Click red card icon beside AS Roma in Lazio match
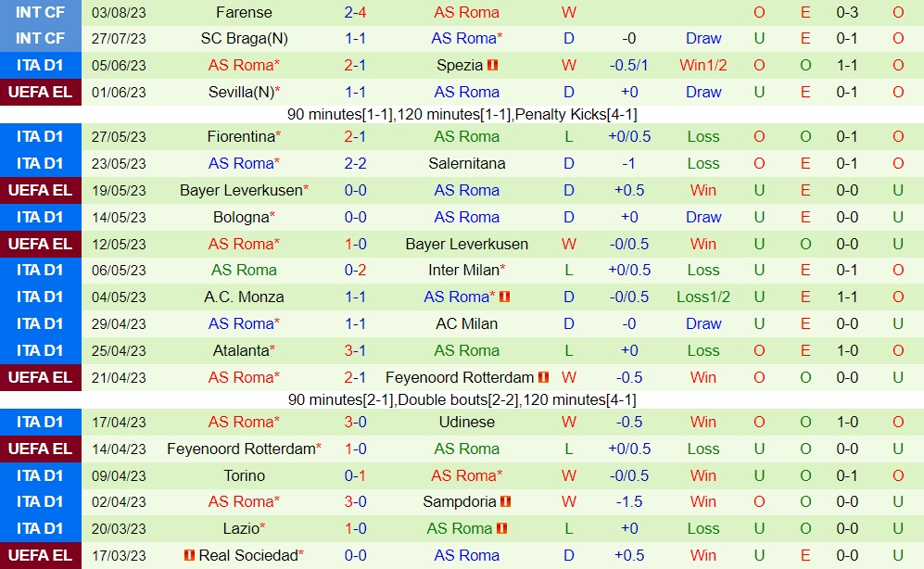Image resolution: width=924 pixels, height=569 pixels. [x=501, y=529]
